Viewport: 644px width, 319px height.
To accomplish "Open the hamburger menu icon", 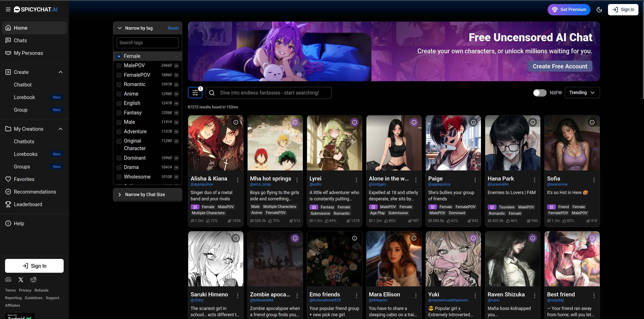I will point(8,10).
